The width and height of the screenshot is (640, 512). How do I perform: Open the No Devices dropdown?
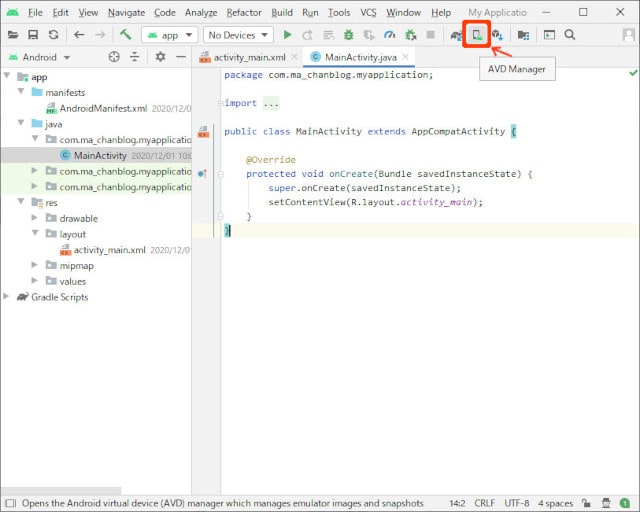pos(238,35)
